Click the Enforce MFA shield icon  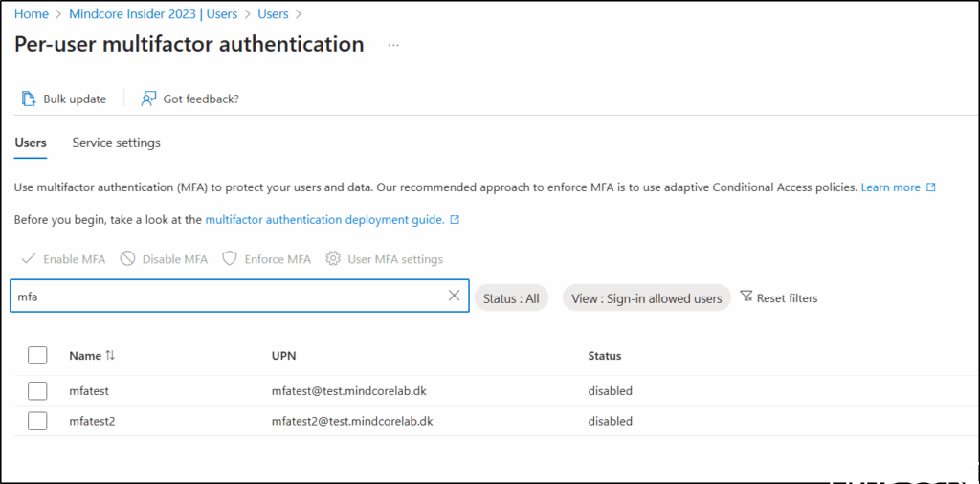click(x=230, y=259)
